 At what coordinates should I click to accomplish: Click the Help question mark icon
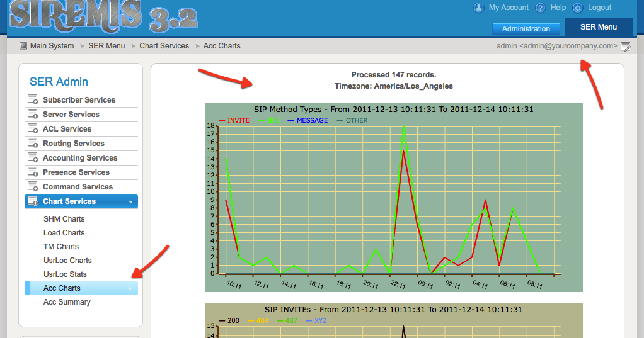[540, 8]
